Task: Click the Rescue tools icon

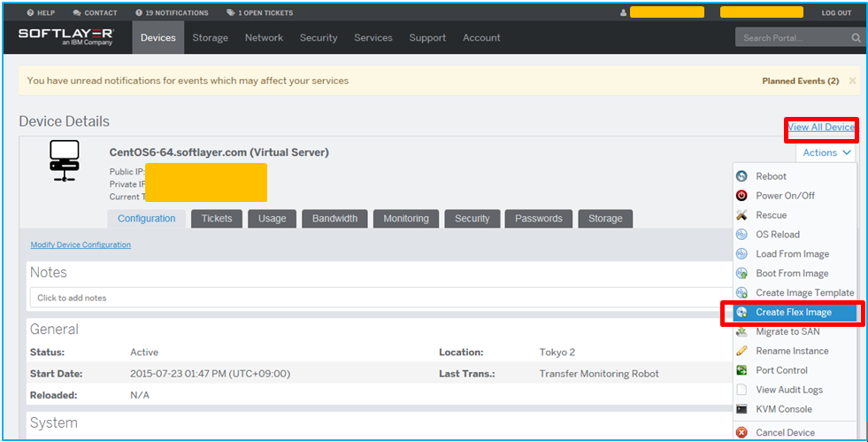Action: pyautogui.click(x=741, y=215)
